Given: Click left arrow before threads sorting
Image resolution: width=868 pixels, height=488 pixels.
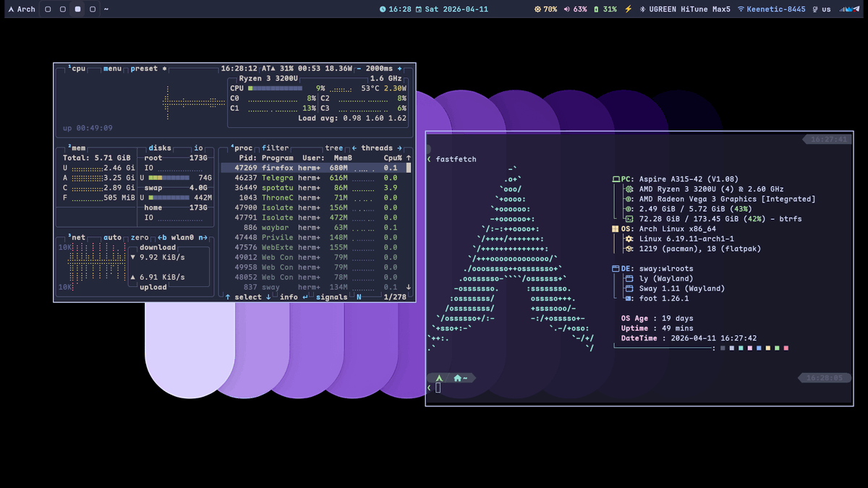Looking at the screenshot, I should pyautogui.click(x=354, y=148).
